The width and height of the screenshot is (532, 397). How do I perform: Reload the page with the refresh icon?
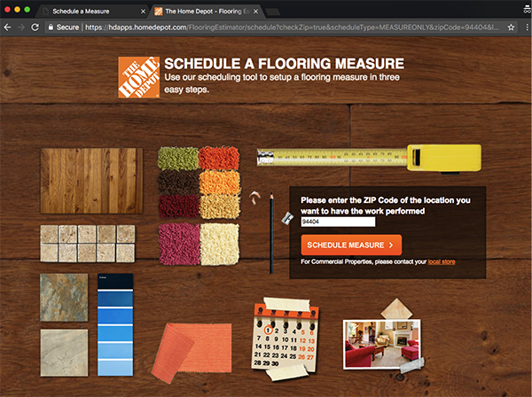[35, 27]
